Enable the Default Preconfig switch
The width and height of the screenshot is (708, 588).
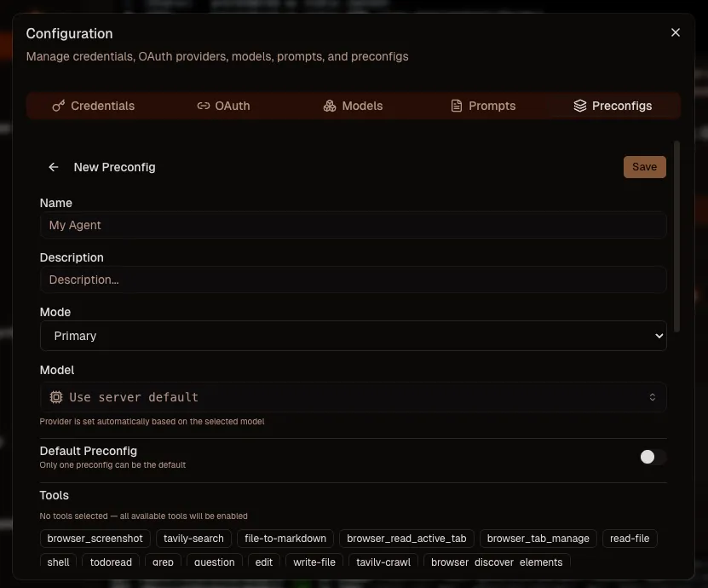(653, 457)
